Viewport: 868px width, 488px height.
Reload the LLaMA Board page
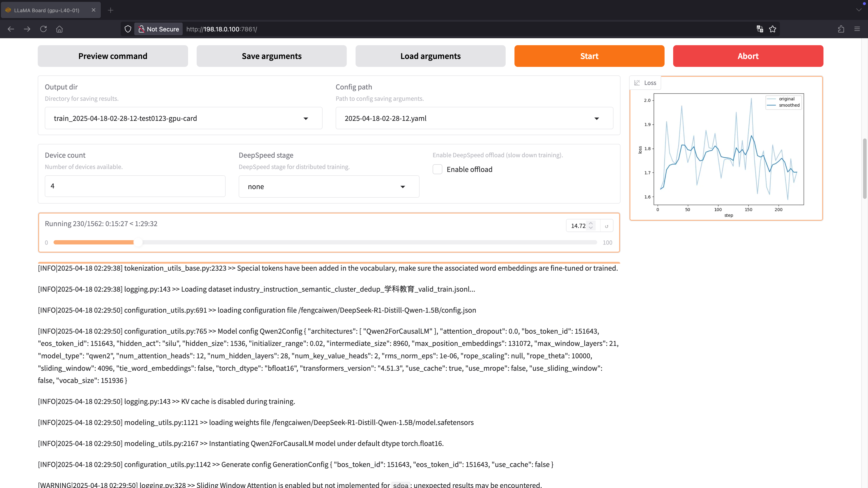point(43,29)
